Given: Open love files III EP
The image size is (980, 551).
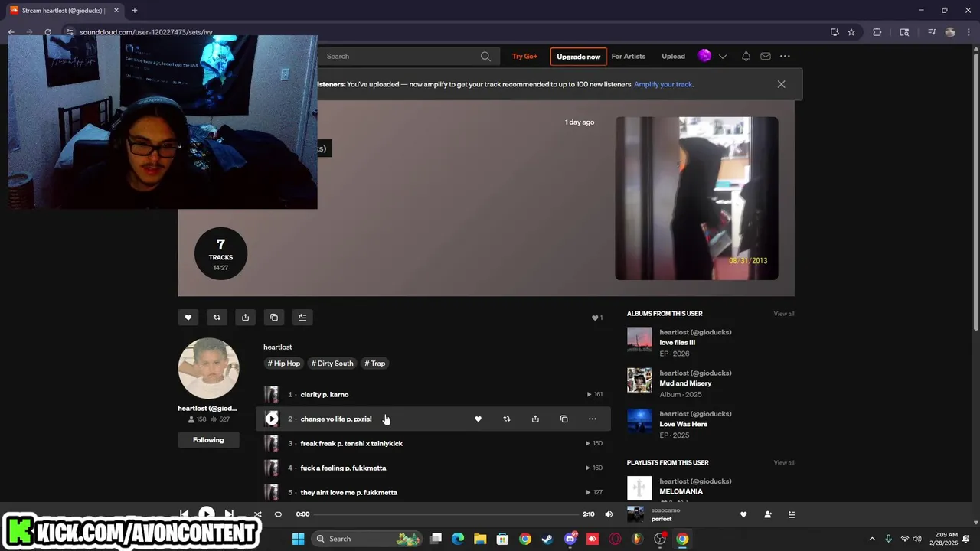Looking at the screenshot, I should [678, 343].
